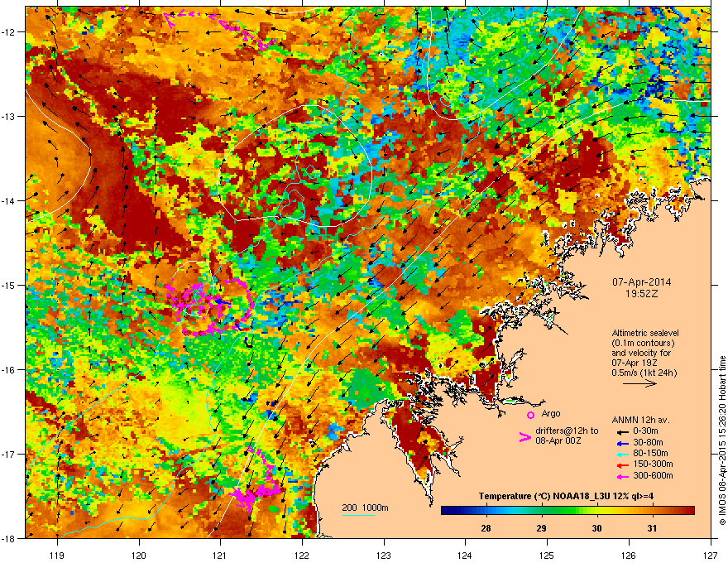728x563 pixels.
Task: Click latitude axis label -13
Action: coord(8,116)
